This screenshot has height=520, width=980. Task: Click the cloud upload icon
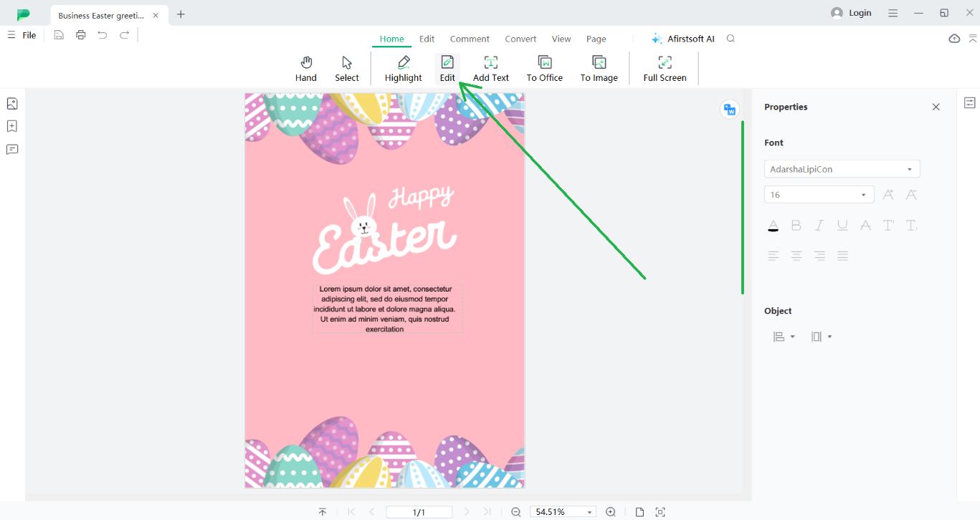[x=954, y=39]
